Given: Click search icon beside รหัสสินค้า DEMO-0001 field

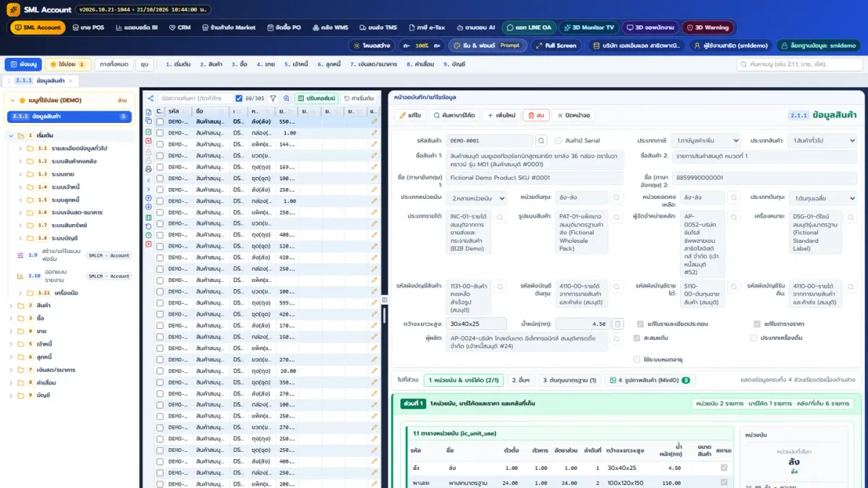Looking at the screenshot, I should click(x=541, y=141).
